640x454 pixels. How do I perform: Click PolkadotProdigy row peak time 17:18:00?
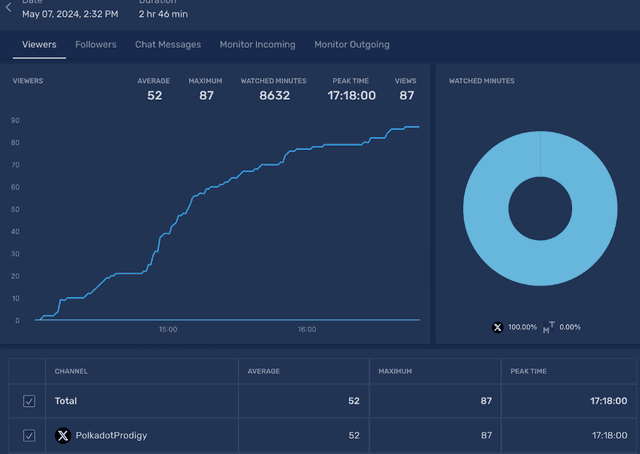coord(609,436)
